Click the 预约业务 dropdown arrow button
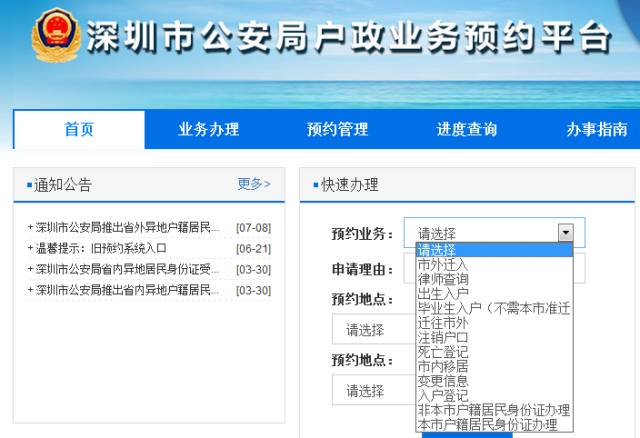 point(566,233)
